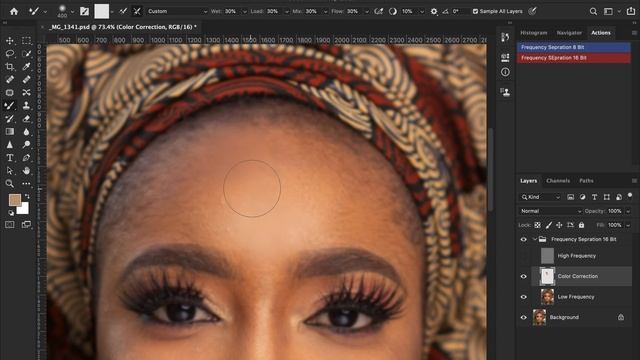
Task: Open the Custom blending preset dropdown
Action: (177, 11)
